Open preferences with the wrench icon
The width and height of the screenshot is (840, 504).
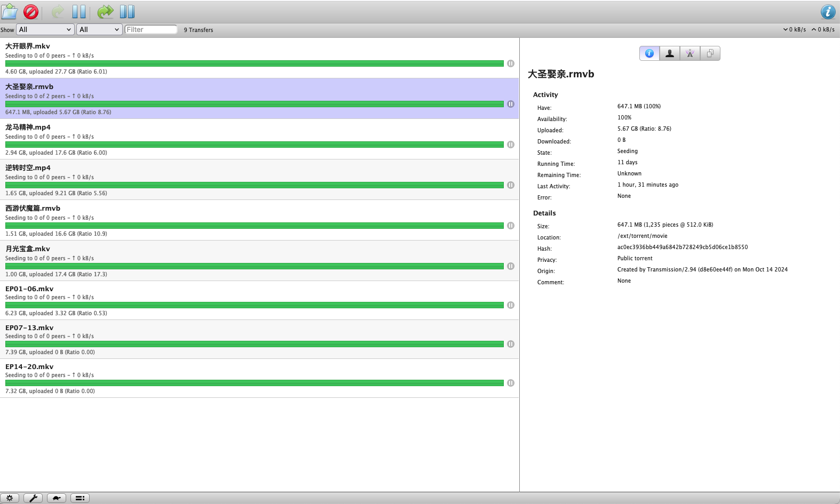pos(33,498)
